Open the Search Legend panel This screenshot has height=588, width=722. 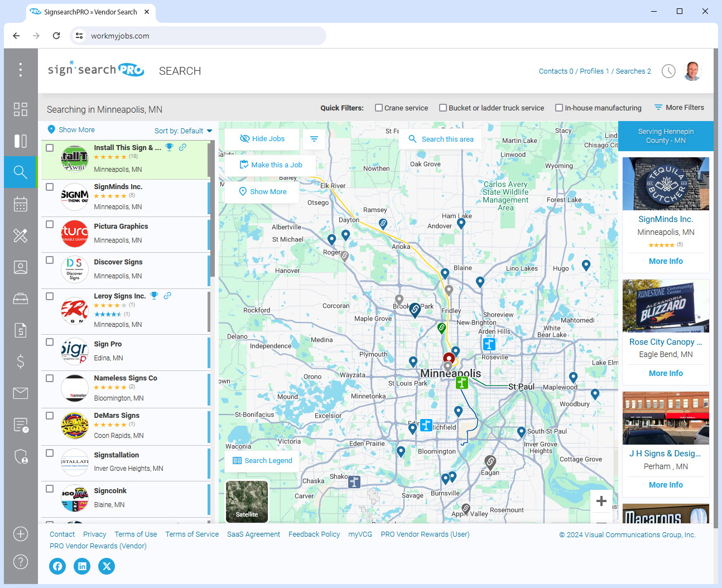[262, 461]
